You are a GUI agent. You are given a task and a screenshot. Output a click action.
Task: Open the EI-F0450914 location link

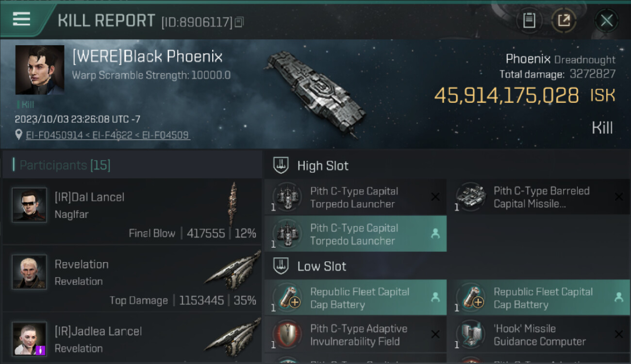pos(54,135)
